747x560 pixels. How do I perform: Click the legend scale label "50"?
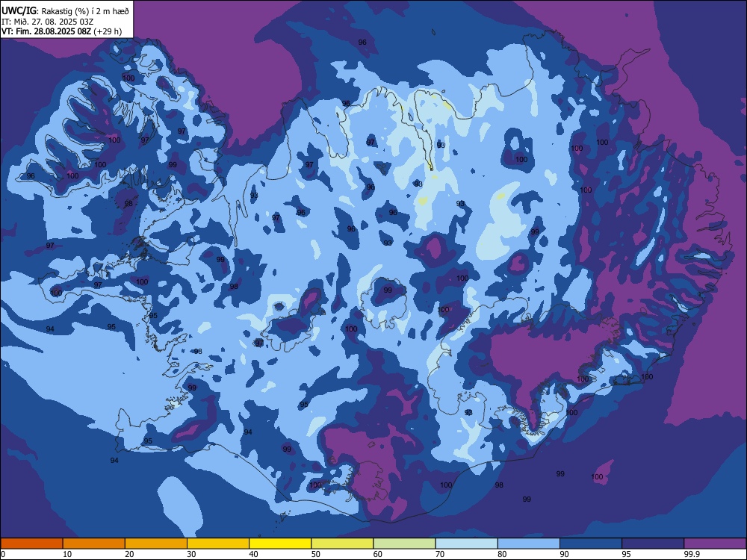click(316, 554)
